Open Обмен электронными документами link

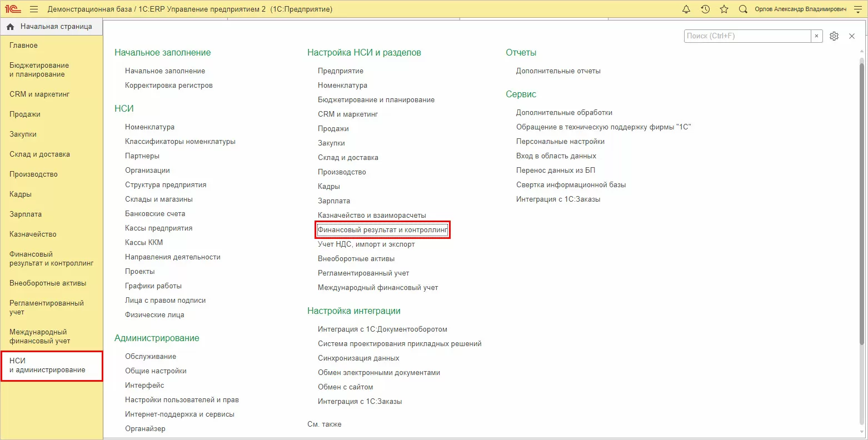(379, 373)
